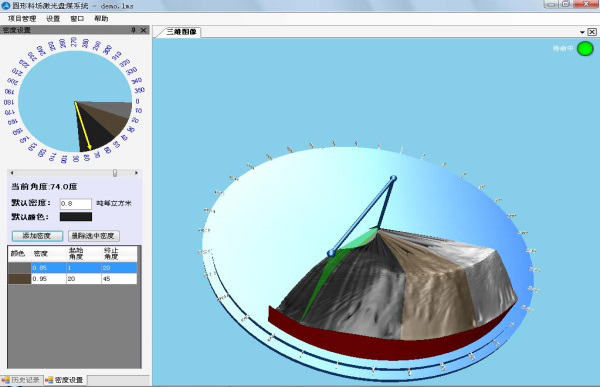Click the angle slider thumb
This screenshot has width=600, height=387.
point(115,173)
